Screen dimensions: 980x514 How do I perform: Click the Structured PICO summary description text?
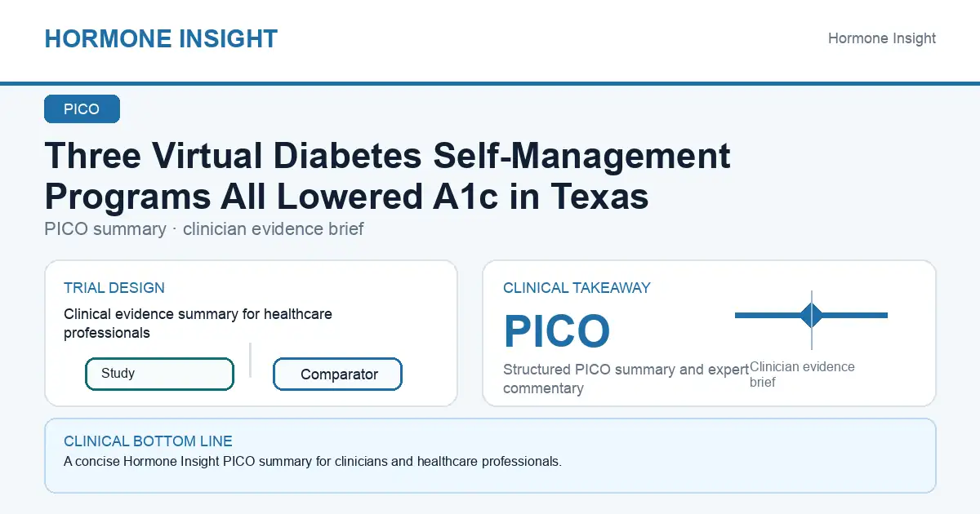[x=626, y=379]
